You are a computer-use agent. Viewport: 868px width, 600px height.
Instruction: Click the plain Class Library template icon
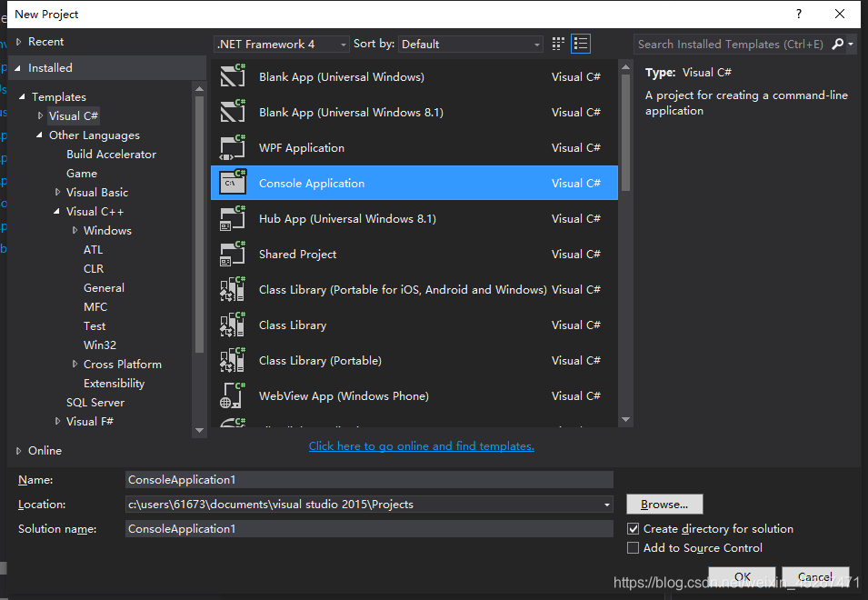(233, 325)
